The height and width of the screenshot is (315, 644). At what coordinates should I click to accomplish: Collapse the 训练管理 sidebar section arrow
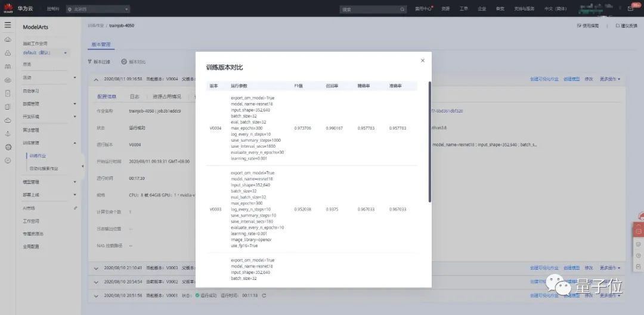pyautogui.click(x=75, y=143)
